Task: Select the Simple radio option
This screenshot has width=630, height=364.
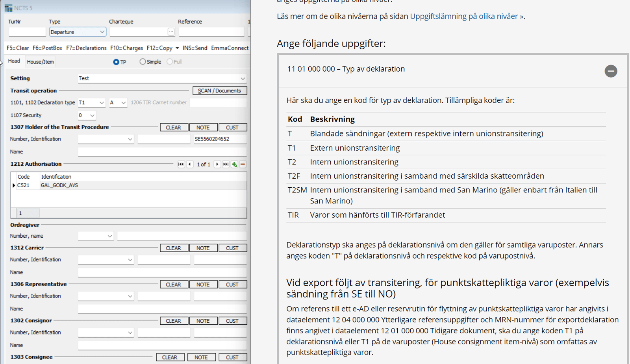Action: tap(143, 62)
